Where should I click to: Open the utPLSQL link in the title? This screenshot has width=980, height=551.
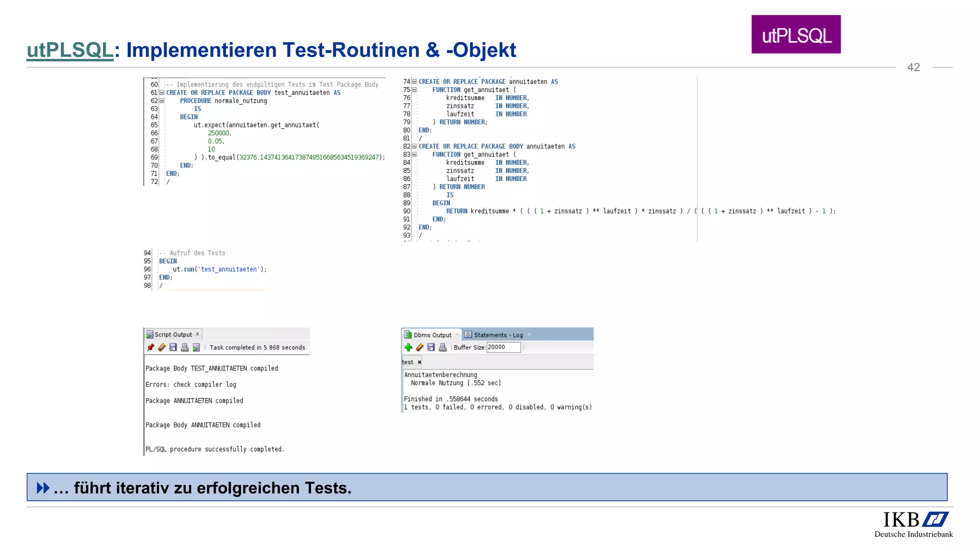(x=70, y=50)
